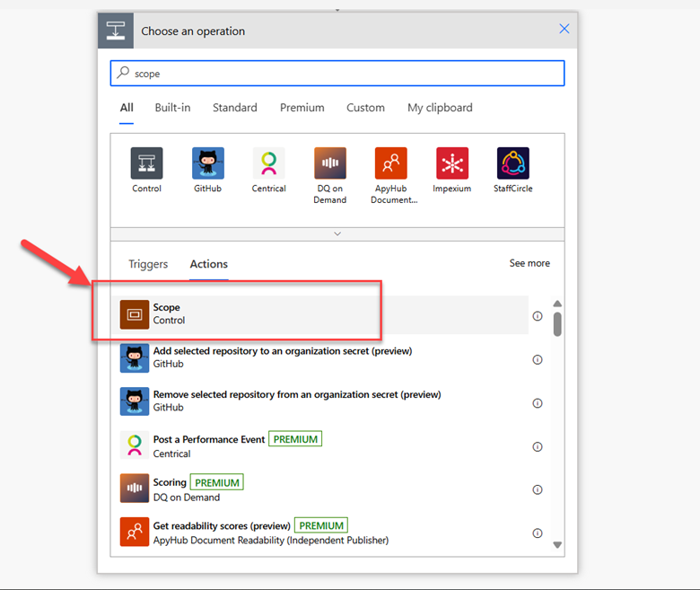Click the See more link

tap(529, 263)
